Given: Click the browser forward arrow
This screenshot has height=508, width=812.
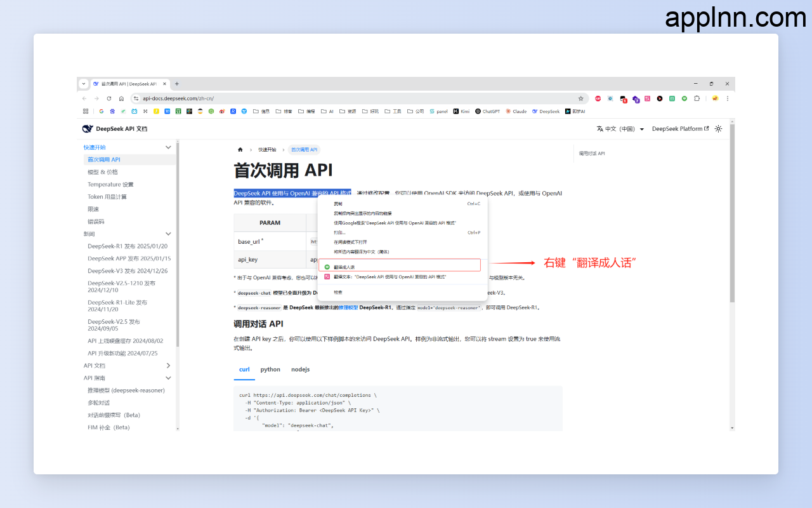Looking at the screenshot, I should (96, 98).
